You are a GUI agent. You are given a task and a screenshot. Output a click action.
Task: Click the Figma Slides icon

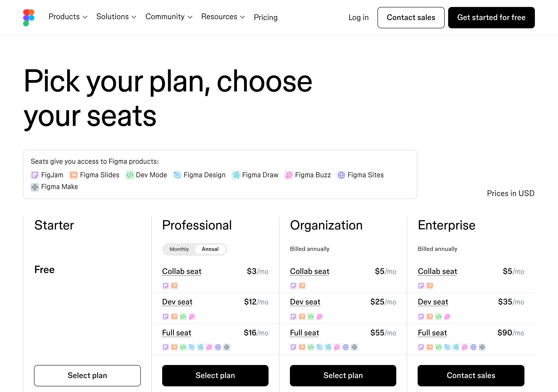(x=73, y=175)
